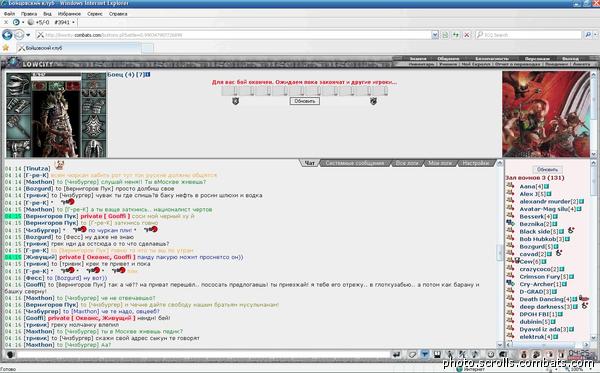The image size is (600, 373).
Task: Click the browser search box
Action: [x=528, y=35]
